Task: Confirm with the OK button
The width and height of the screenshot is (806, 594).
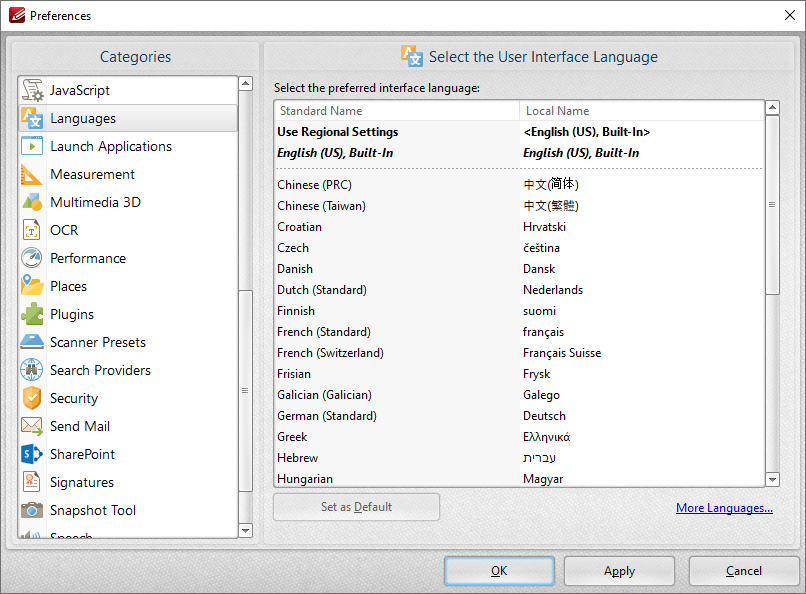Action: tap(499, 571)
